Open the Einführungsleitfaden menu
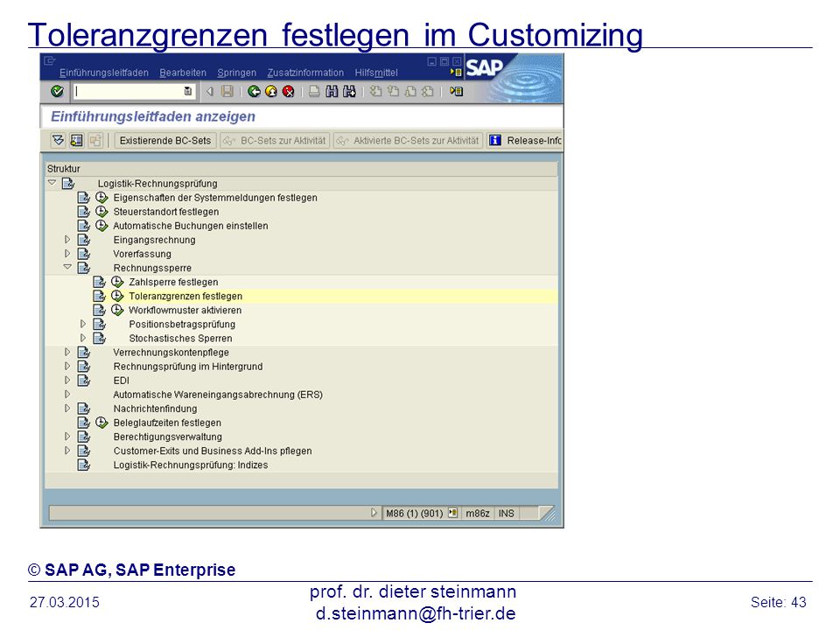This screenshot has height=630, width=840. pyautogui.click(x=104, y=73)
